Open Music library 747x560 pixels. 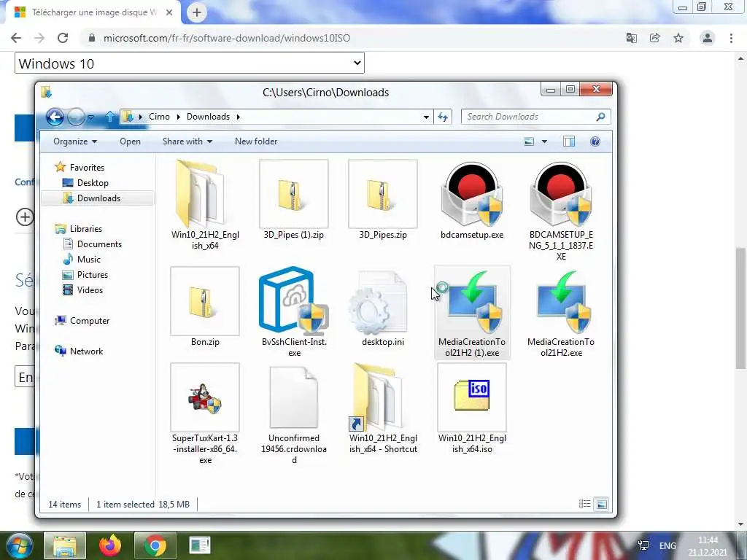88,259
